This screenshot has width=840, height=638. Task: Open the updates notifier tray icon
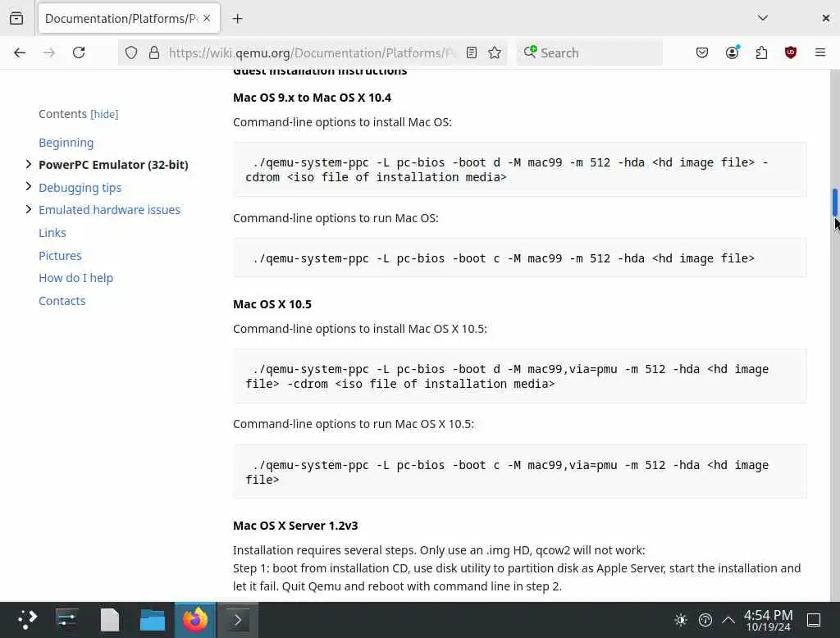click(x=705, y=620)
